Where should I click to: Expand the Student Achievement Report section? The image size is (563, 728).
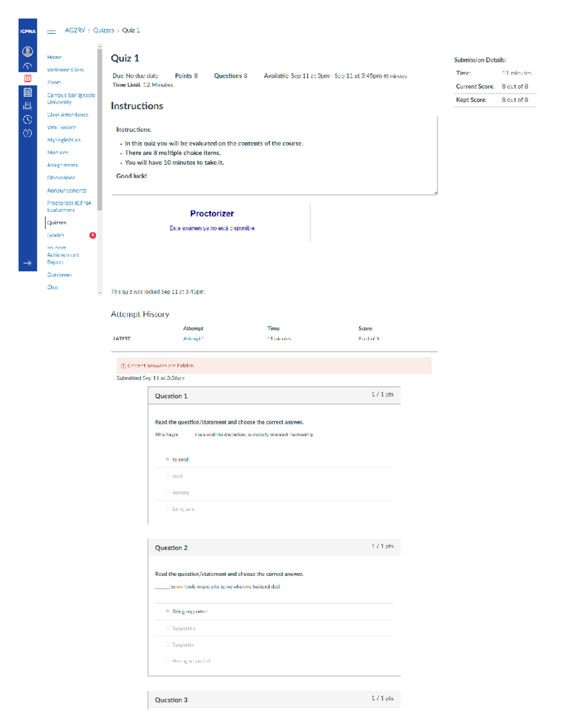pyautogui.click(x=63, y=255)
